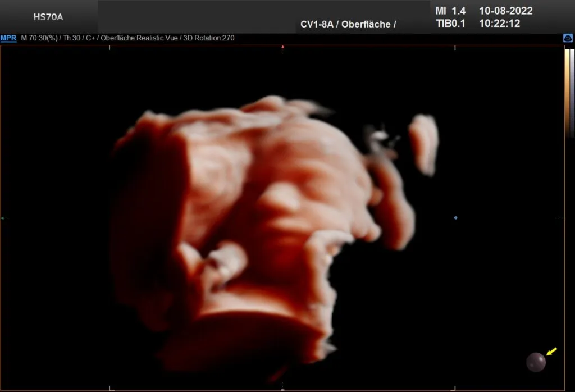Viewport: 575px width, 392px height.
Task: Click the red marker at top center edge
Action: point(282,47)
